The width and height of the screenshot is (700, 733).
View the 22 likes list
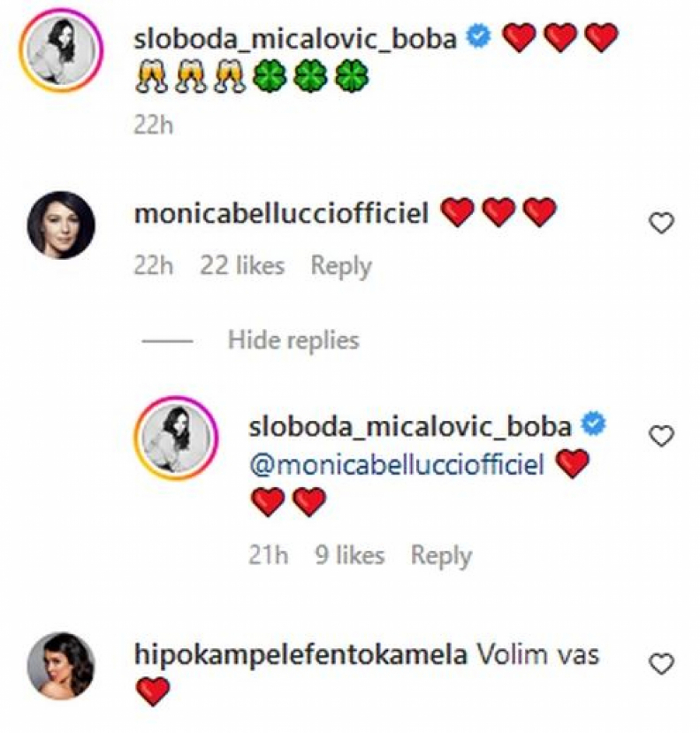click(242, 266)
